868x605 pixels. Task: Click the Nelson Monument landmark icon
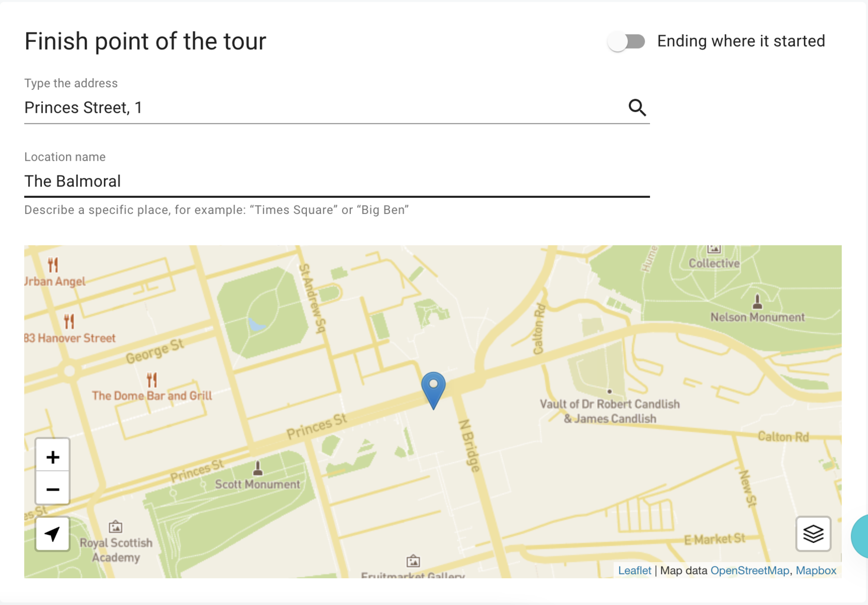click(757, 301)
